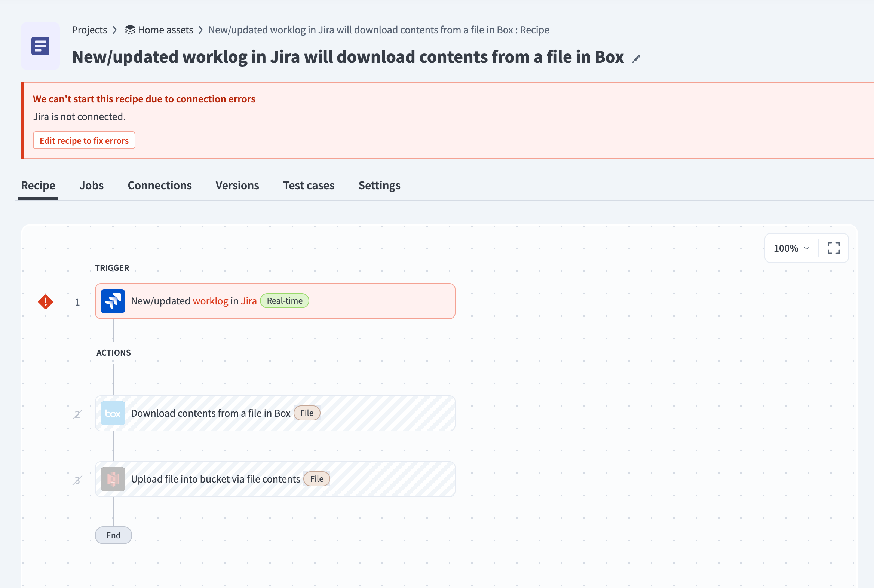Edit recipe title with the pencil icon
The width and height of the screenshot is (874, 588).
636,59
